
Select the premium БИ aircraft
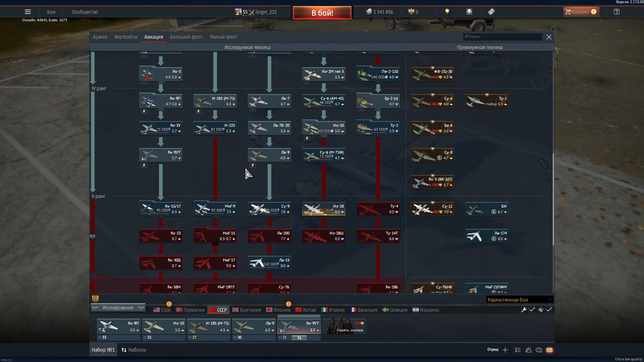click(487, 209)
